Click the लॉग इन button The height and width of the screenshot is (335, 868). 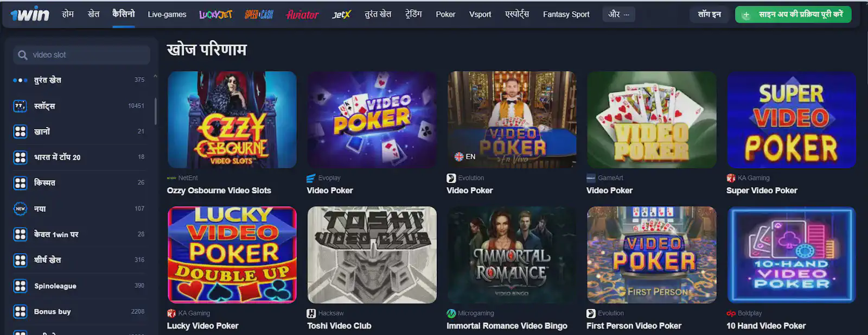(x=709, y=15)
